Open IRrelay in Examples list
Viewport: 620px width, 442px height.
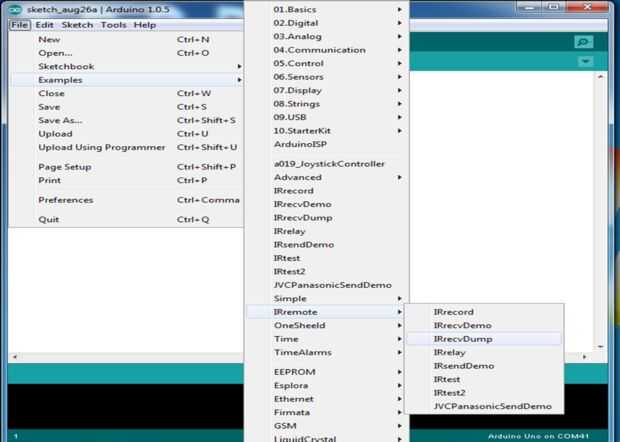pyautogui.click(x=327, y=231)
